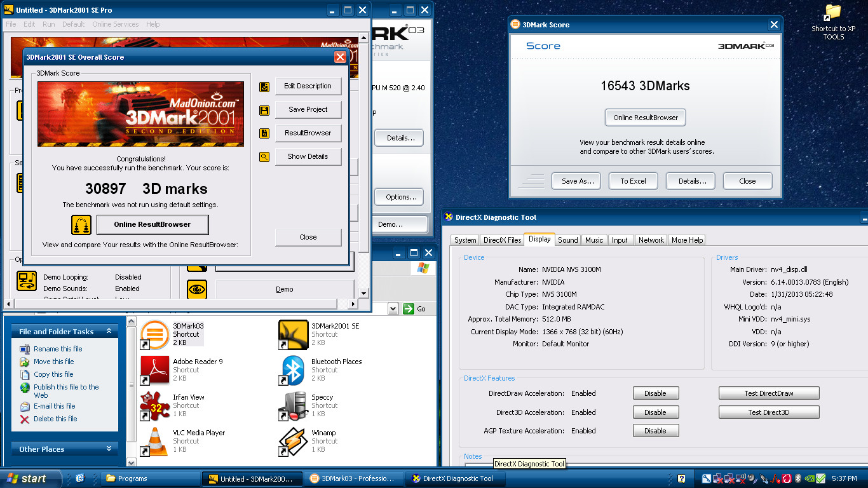The height and width of the screenshot is (488, 868).
Task: Open the More Help tab
Action: 688,240
